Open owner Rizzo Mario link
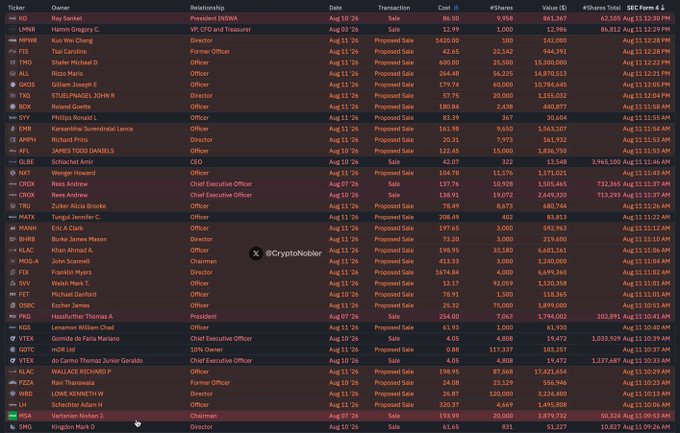The image size is (680, 433). (x=67, y=74)
